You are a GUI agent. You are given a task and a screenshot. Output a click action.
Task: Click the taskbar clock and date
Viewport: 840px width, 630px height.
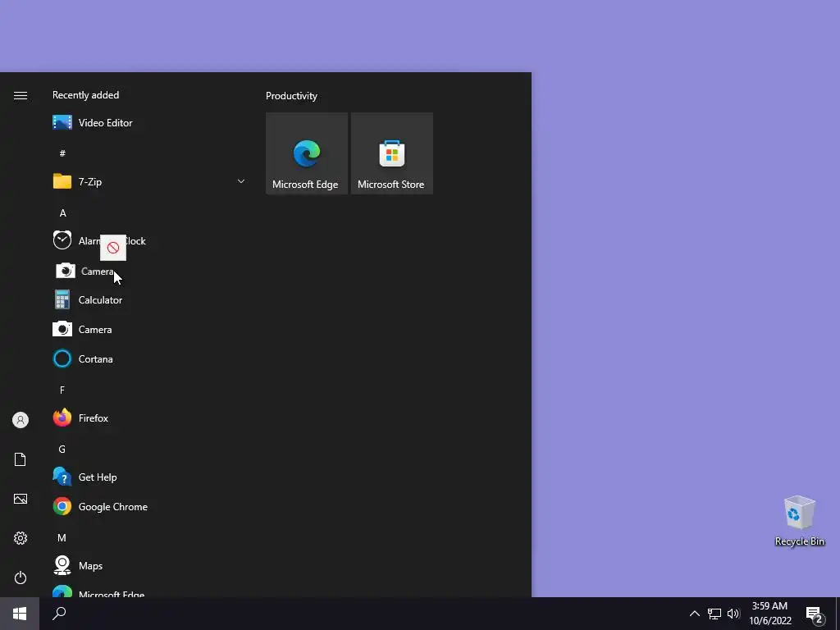(769, 614)
